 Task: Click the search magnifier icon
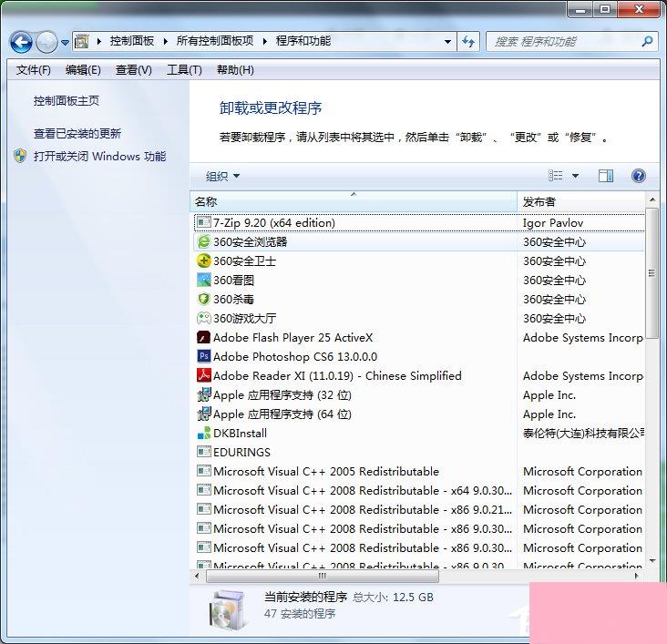(x=647, y=41)
